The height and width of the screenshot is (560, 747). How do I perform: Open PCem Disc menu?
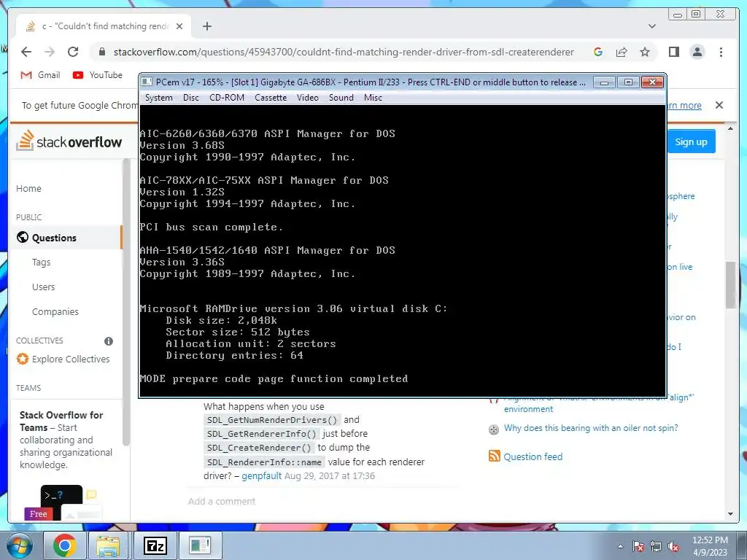pos(190,98)
